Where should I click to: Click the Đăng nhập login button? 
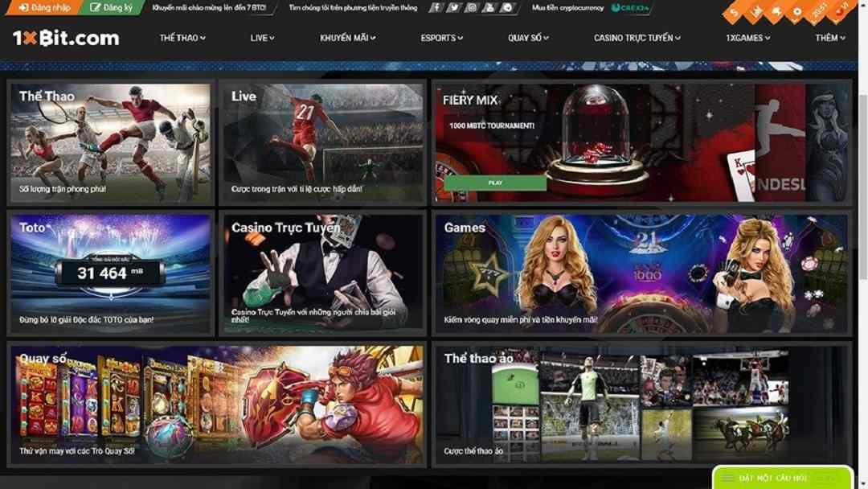coord(43,8)
